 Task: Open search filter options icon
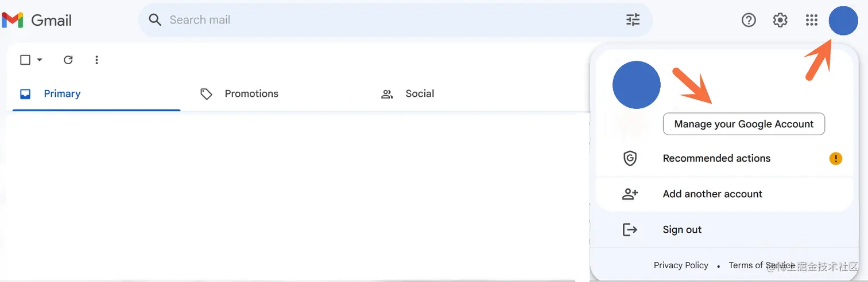point(633,20)
